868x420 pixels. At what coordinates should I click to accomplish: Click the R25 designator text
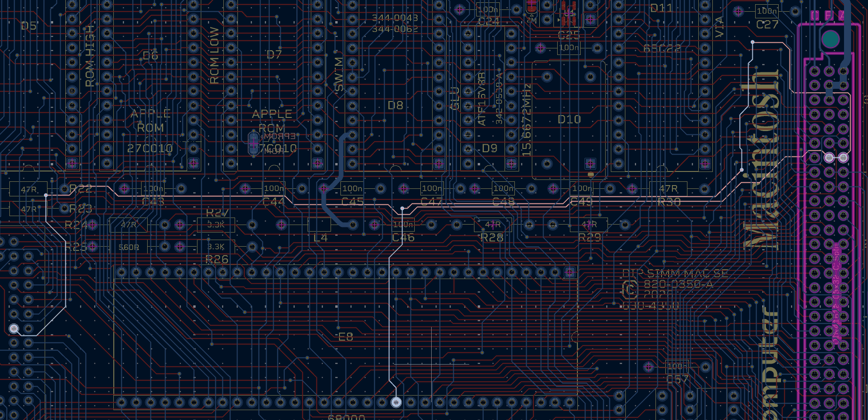click(76, 247)
